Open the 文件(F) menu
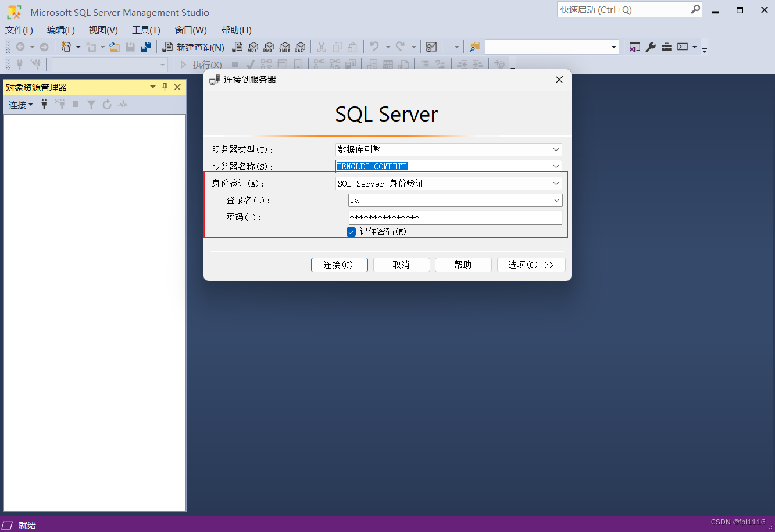Viewport: 775px width, 532px height. 19,30
